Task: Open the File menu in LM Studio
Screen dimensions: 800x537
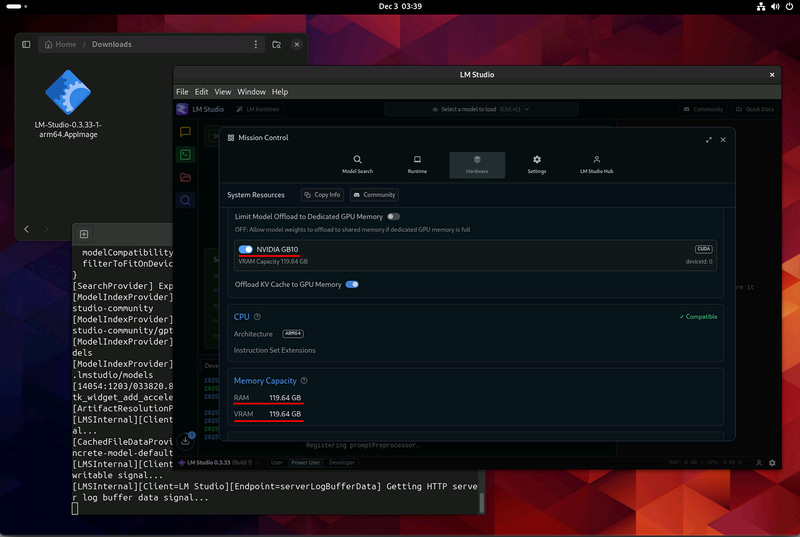Action: tap(182, 92)
